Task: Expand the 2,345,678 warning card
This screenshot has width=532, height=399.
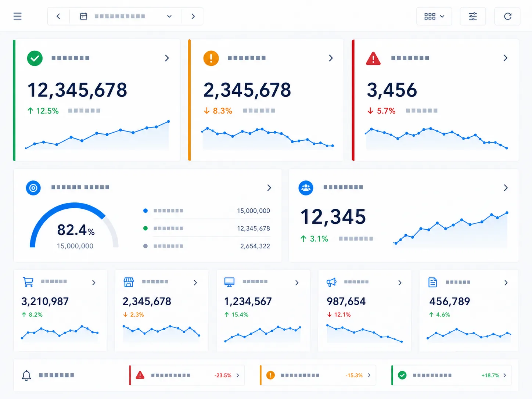Action: pos(331,58)
